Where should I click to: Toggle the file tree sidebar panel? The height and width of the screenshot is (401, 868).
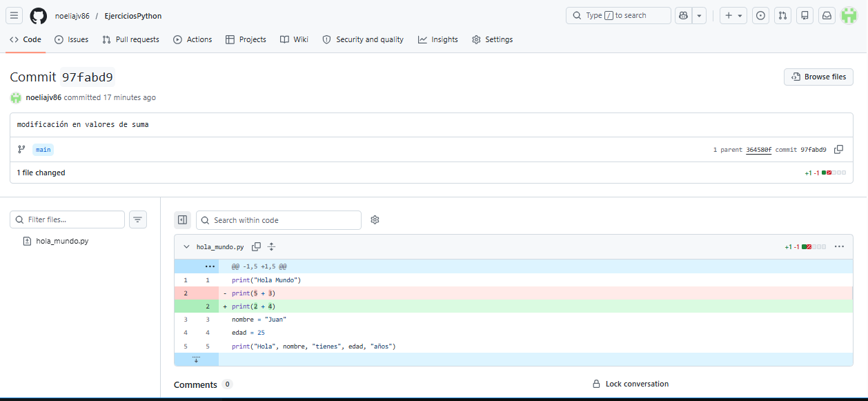(x=182, y=219)
